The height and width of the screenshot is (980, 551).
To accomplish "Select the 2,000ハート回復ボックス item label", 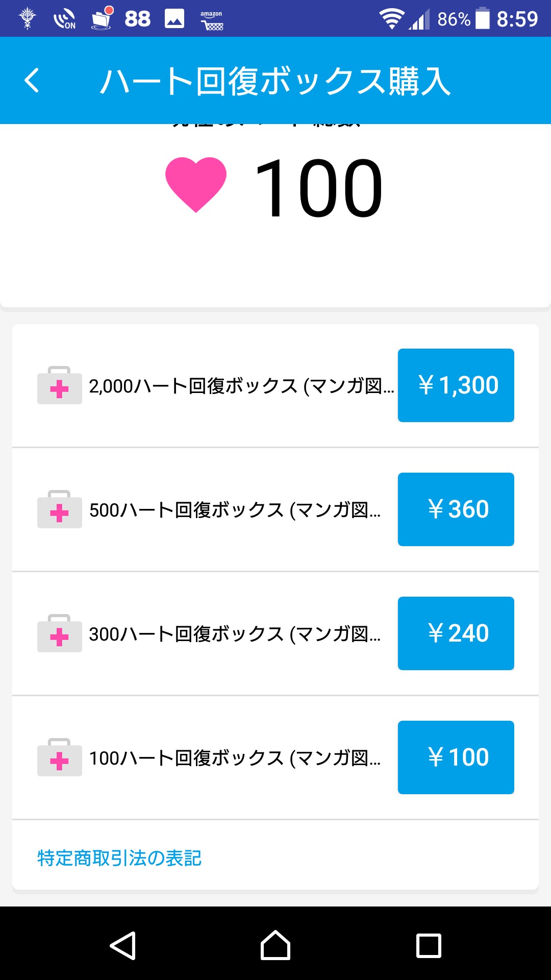I will click(x=241, y=386).
